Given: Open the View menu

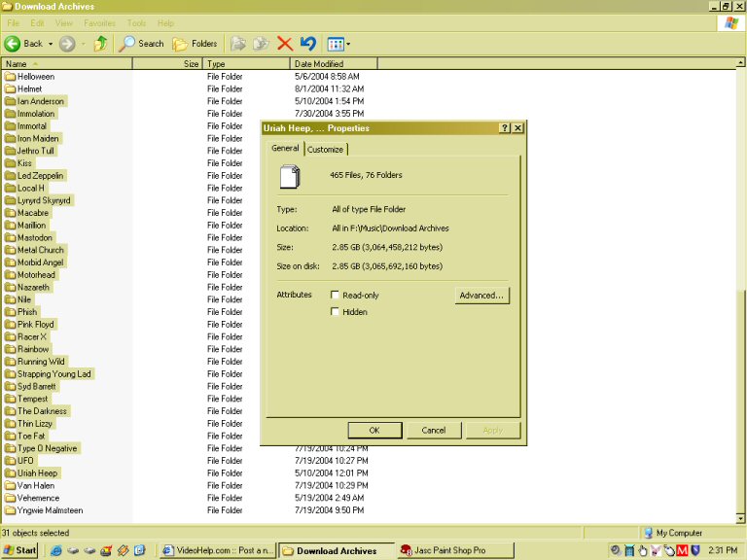Looking at the screenshot, I should (x=64, y=23).
